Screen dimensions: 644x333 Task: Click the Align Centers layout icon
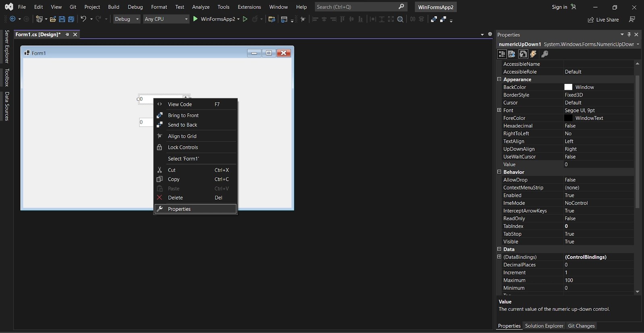coord(324,19)
